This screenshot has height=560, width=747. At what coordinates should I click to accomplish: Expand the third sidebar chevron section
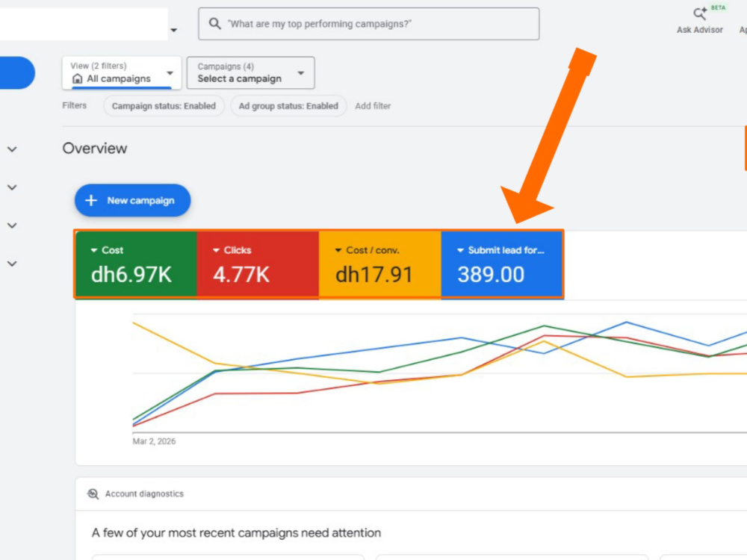pyautogui.click(x=13, y=225)
